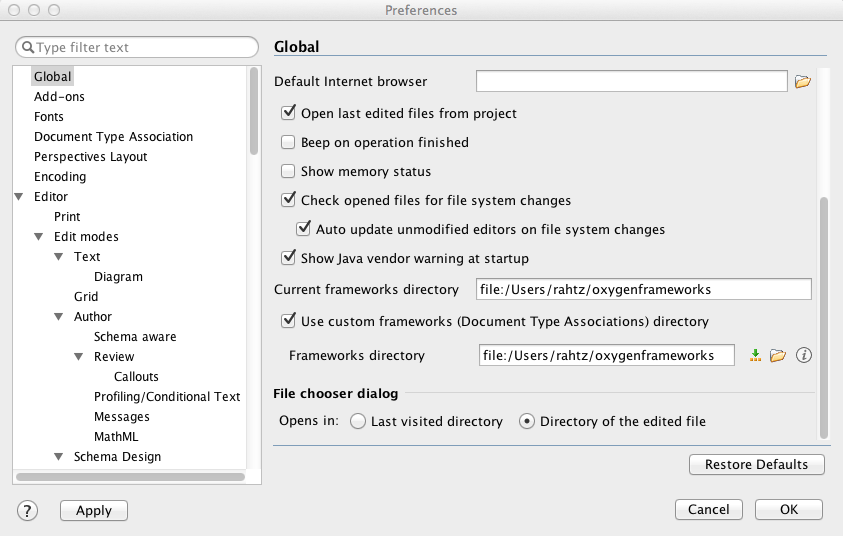Screen dimensions: 843x536
Task: Toggle the Show memory status checkbox
Action: 289,171
